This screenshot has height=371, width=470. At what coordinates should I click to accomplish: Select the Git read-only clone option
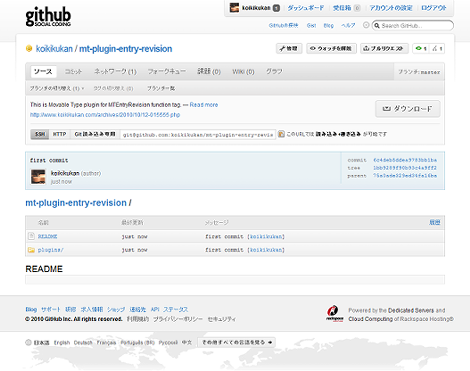(x=95, y=134)
